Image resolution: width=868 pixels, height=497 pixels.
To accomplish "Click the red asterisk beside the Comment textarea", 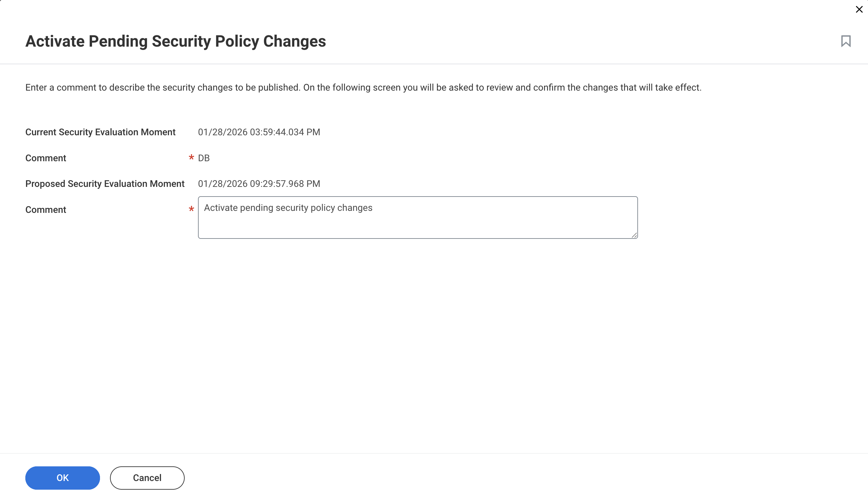I will tap(191, 209).
